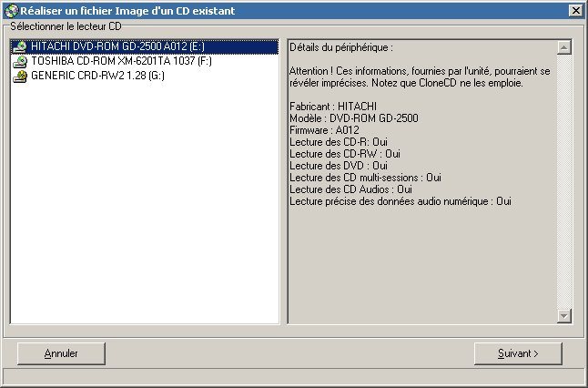Image resolution: width=588 pixels, height=388 pixels.
Task: Click the device details scrollbar track
Action: point(564,181)
